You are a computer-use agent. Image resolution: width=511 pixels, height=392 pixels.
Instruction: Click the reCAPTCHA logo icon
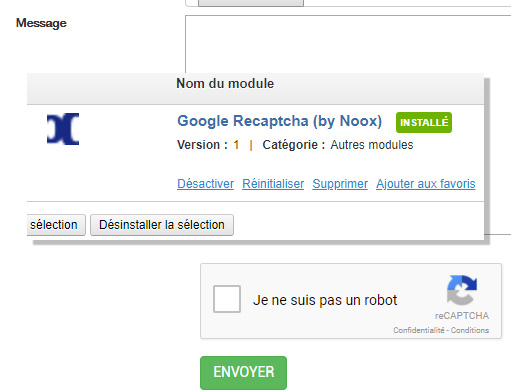pyautogui.click(x=462, y=290)
